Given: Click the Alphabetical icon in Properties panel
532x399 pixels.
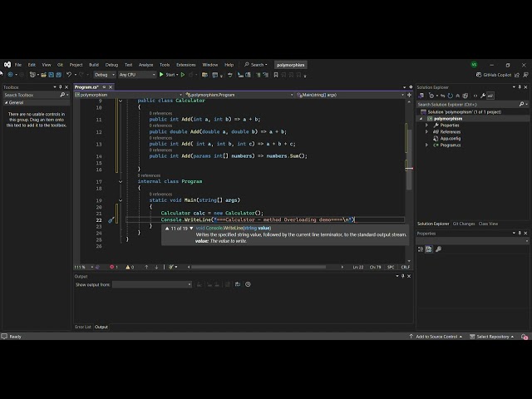Looking at the screenshot, I should 429,249.
